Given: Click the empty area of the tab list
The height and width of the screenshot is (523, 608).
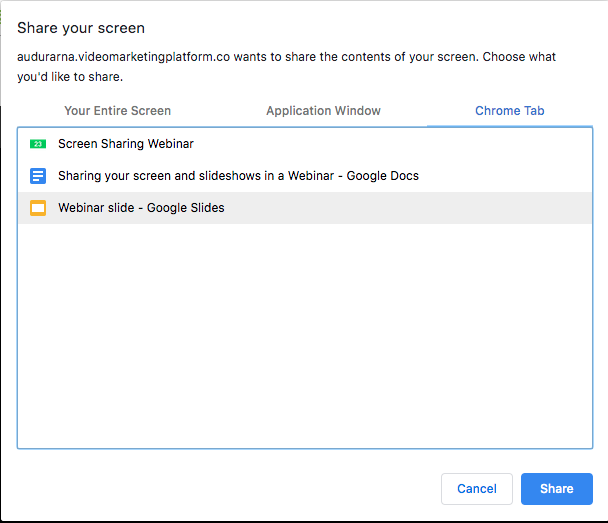Looking at the screenshot, I should click(x=305, y=336).
